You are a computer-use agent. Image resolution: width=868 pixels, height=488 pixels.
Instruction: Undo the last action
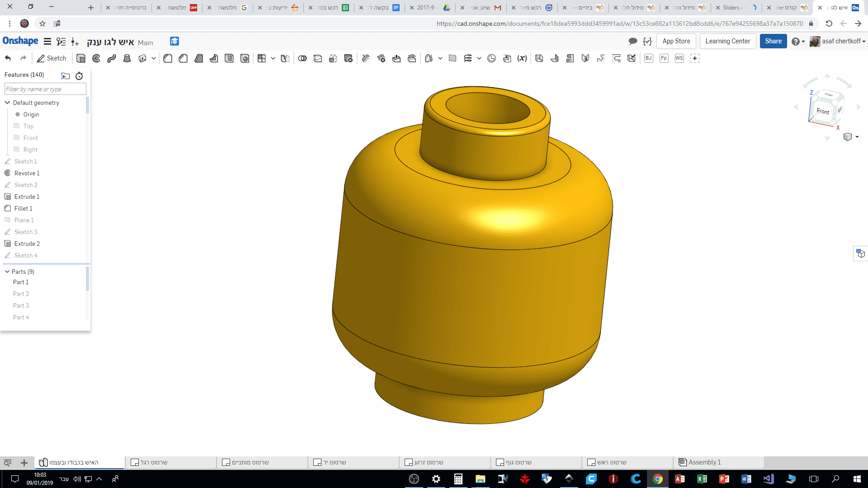[8, 58]
